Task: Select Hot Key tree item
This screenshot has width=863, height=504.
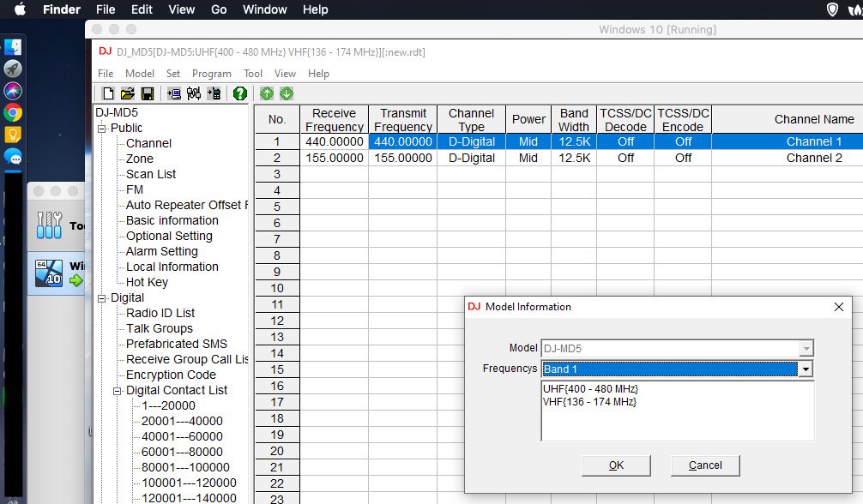Action: pyautogui.click(x=147, y=282)
